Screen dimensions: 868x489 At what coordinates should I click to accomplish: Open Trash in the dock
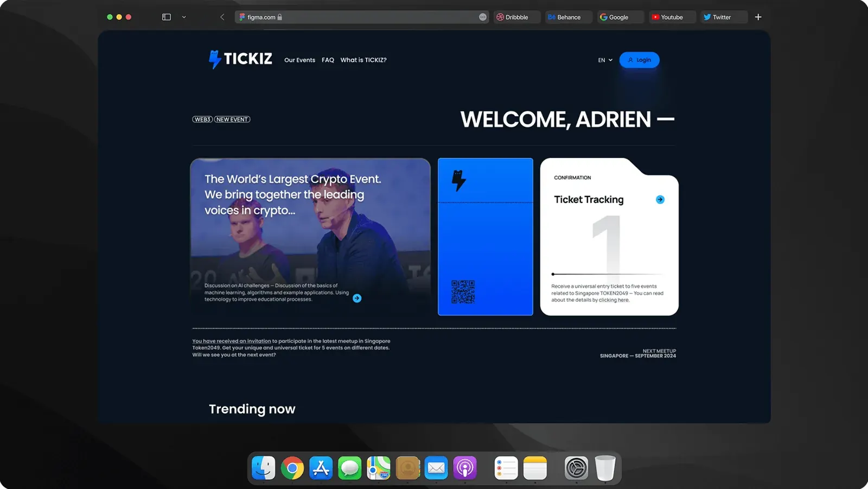[605, 468]
